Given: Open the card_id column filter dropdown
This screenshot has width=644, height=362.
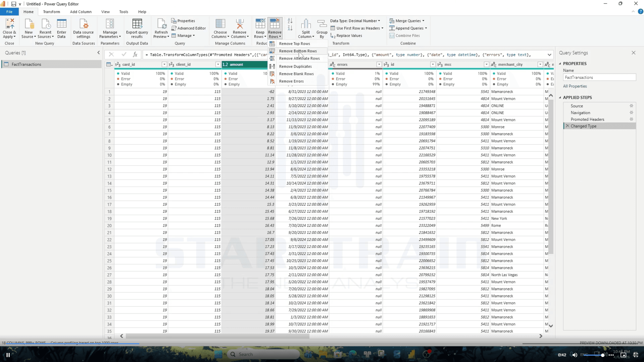Looking at the screenshot, I should (164, 64).
